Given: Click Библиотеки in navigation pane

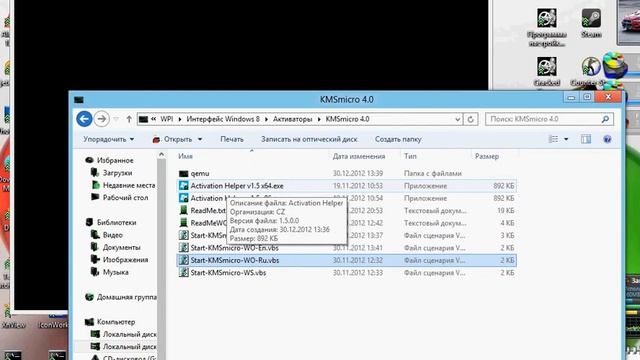Looking at the screenshot, I should point(116,222).
